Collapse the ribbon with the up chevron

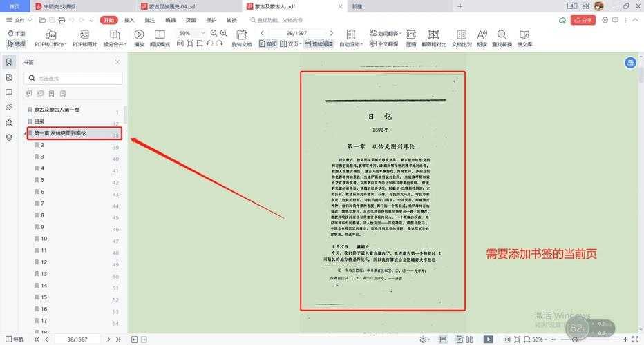(636, 20)
